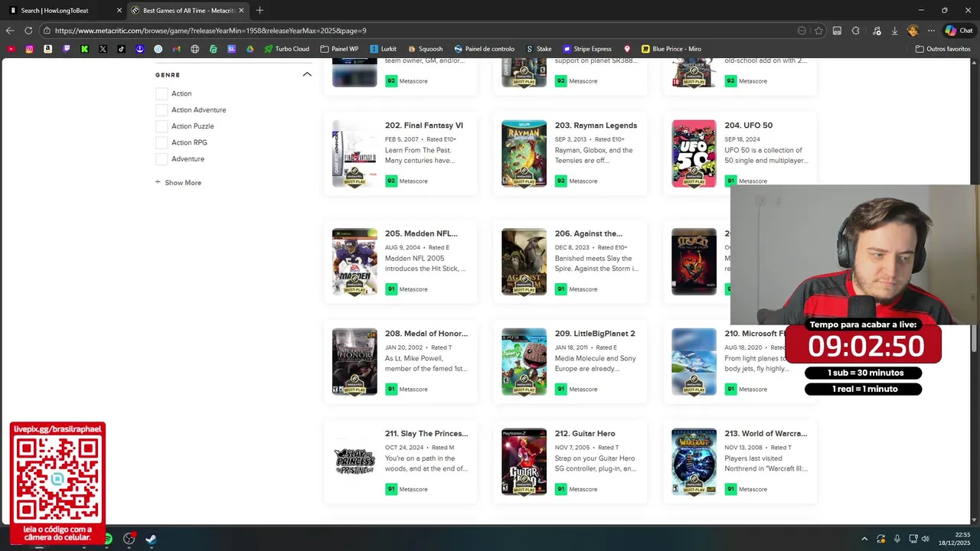This screenshot has width=980, height=551.
Task: Open the Blue Prince - Miro bookmark
Action: tap(671, 49)
